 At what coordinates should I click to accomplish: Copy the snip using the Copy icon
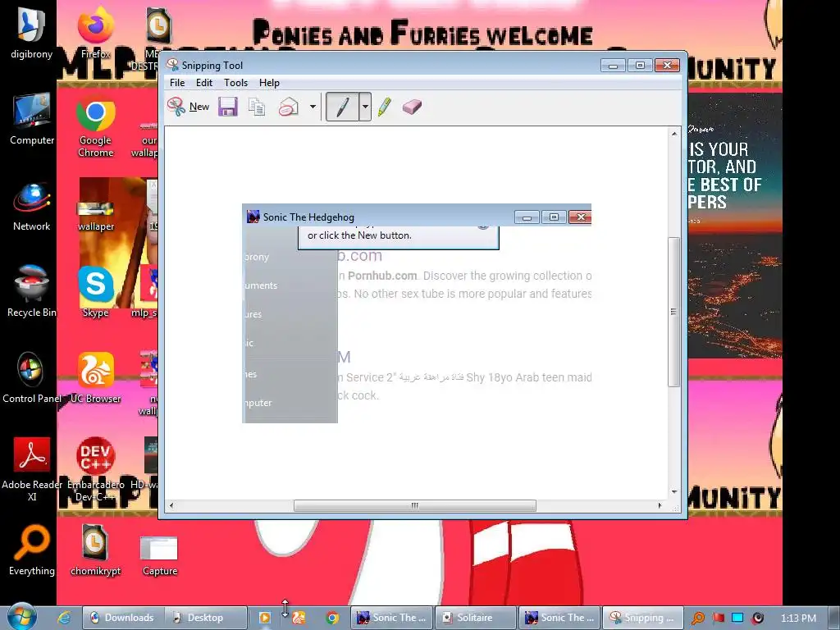[x=257, y=107]
